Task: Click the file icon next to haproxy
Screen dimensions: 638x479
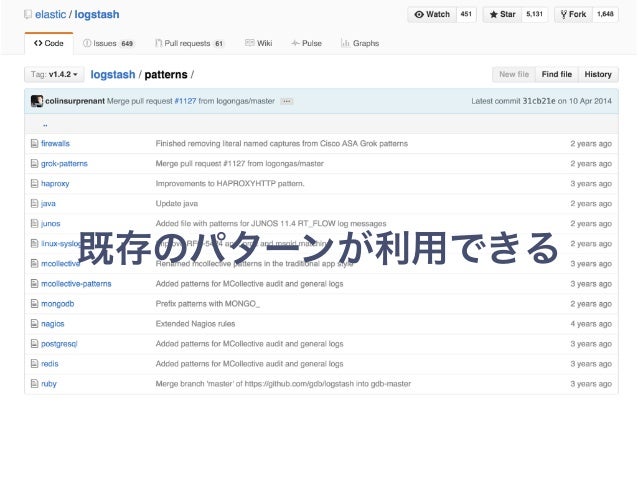Action: (x=35, y=183)
